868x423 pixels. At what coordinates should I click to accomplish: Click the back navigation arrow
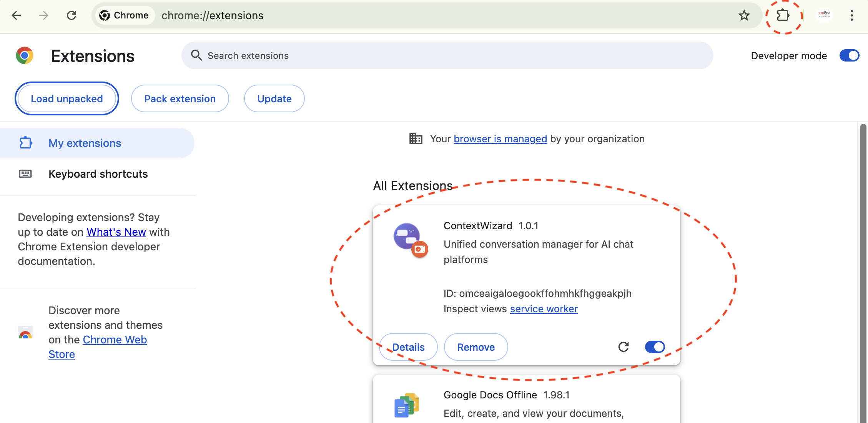point(15,15)
